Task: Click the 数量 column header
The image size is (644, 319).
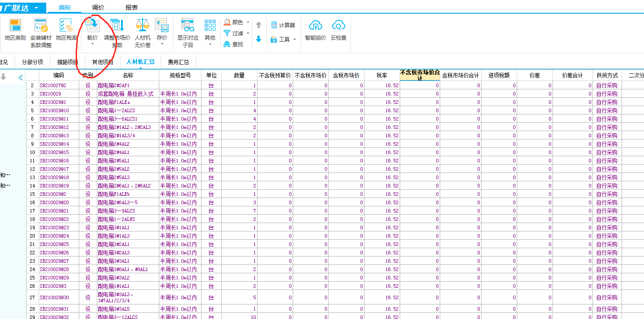Action: (239, 75)
